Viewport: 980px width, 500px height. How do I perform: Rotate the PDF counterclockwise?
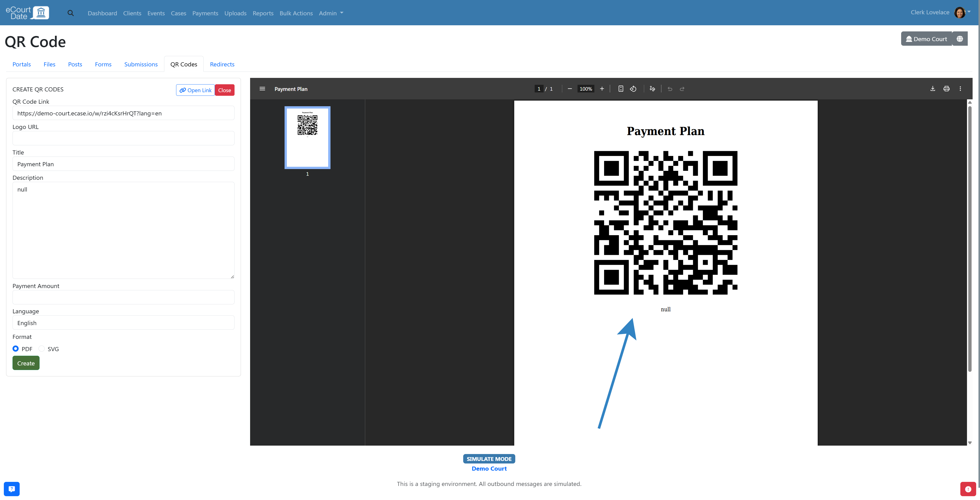(633, 89)
